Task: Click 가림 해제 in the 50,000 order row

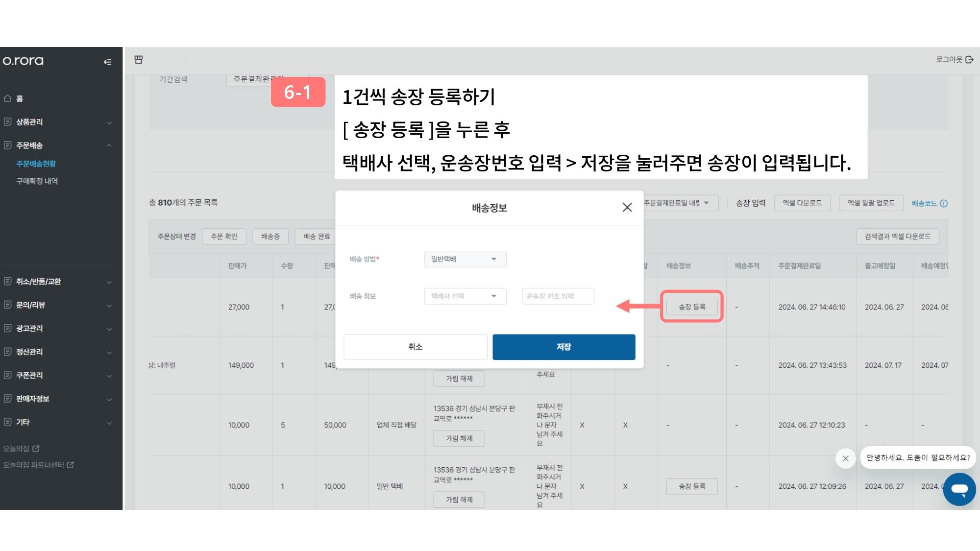Action: 459,438
